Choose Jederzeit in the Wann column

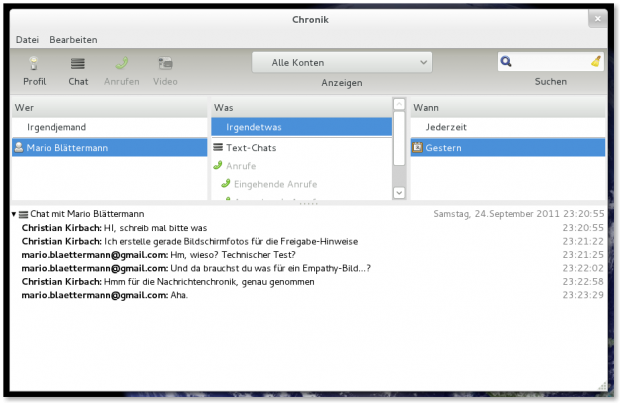pos(447,127)
